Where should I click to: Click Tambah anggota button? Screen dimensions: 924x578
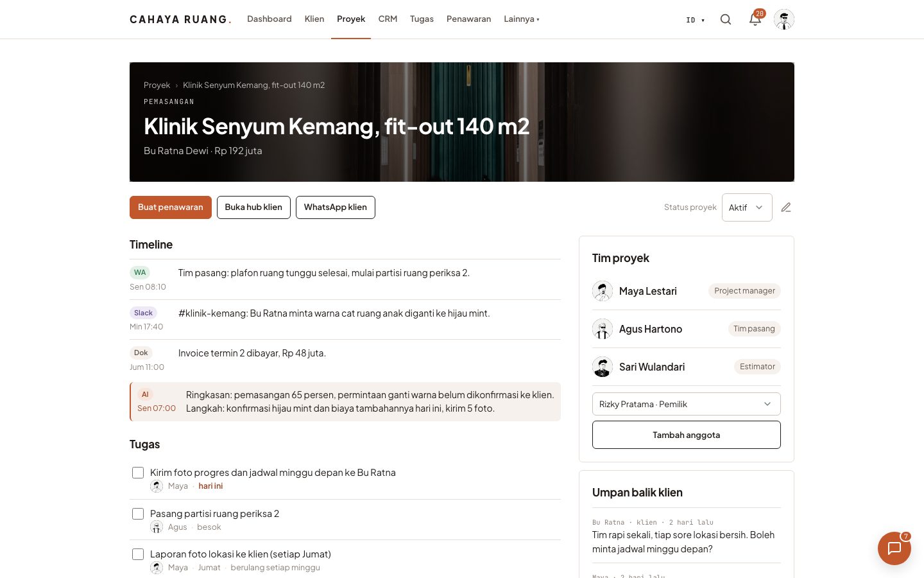pyautogui.click(x=687, y=435)
